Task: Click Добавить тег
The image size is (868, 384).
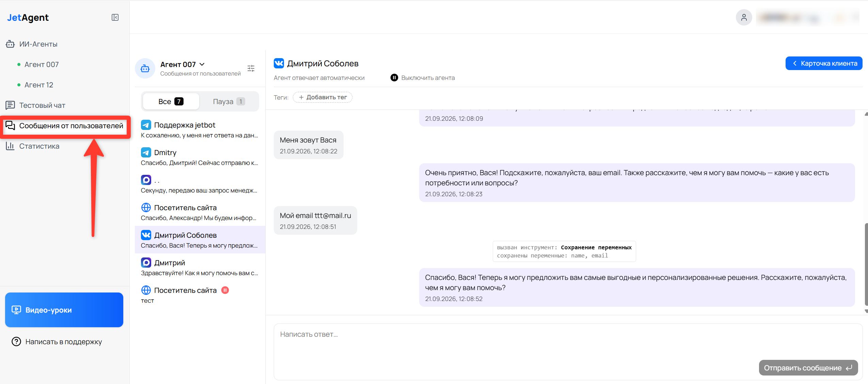Action: 322,97
